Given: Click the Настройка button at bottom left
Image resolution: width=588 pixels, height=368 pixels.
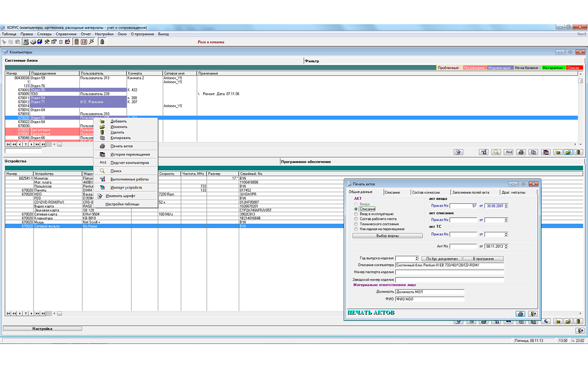Looking at the screenshot, I should [42, 329].
